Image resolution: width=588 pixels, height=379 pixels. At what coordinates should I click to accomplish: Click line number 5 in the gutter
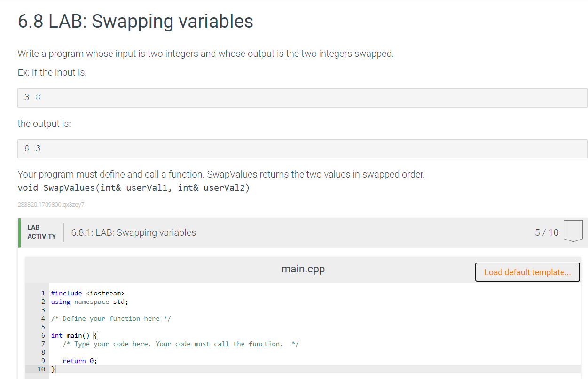coord(43,327)
